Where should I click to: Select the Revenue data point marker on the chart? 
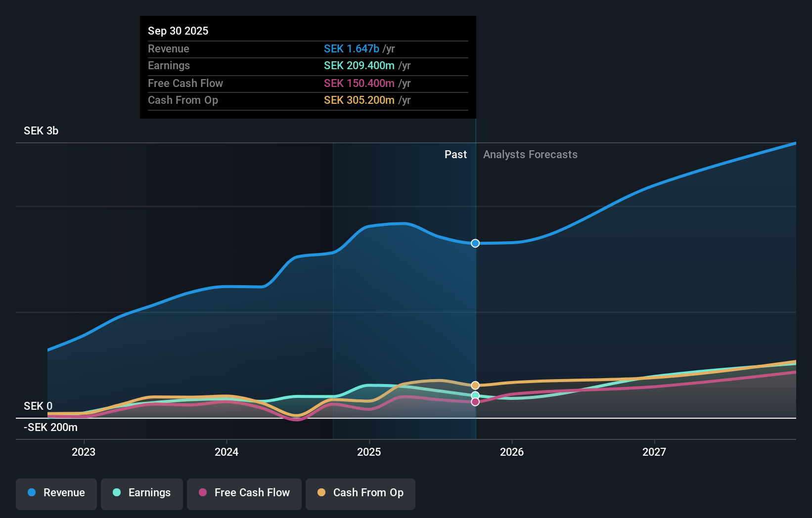[475, 243]
